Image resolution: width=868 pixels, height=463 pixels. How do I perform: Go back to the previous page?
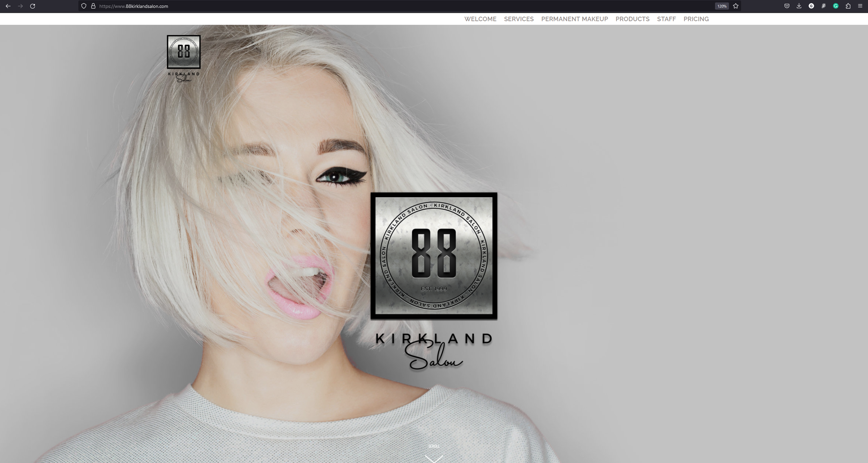tap(8, 6)
